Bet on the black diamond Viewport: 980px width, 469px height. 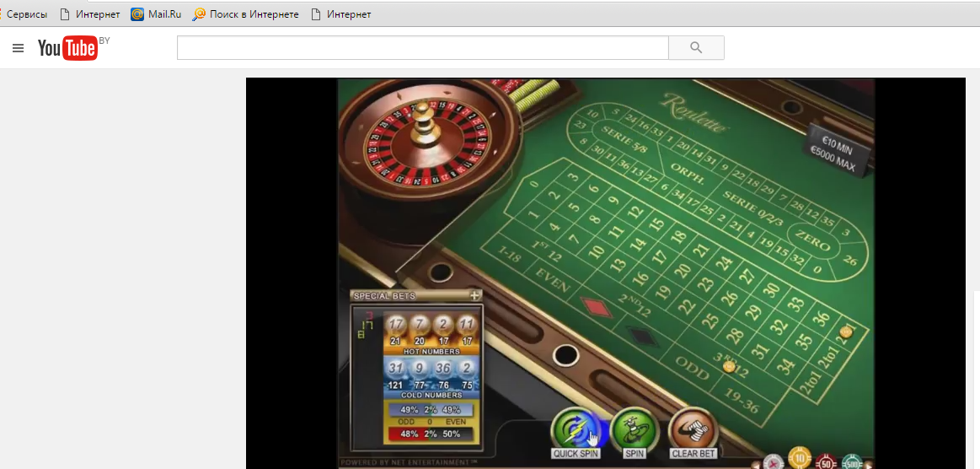645,337
